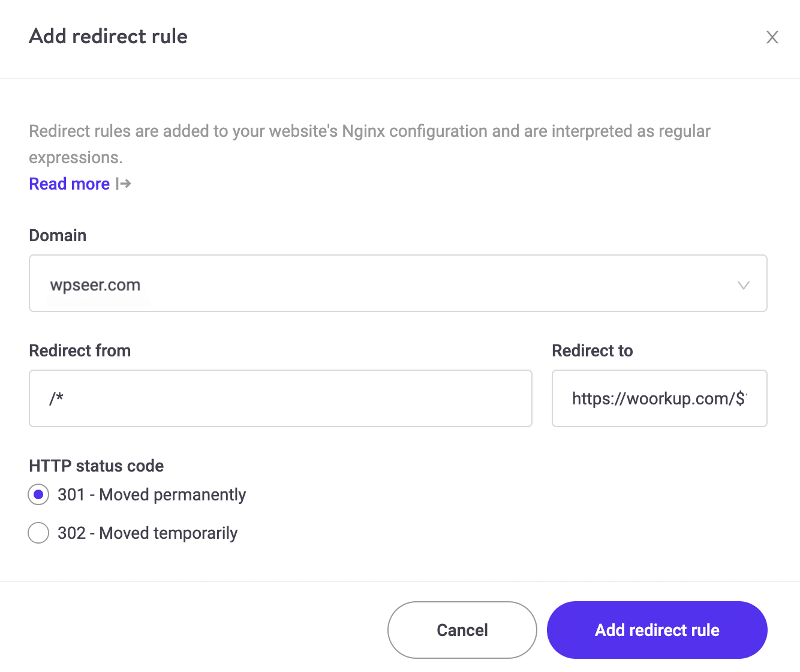The image size is (800, 672).
Task: Click inside the Redirect from field
Action: 280,398
